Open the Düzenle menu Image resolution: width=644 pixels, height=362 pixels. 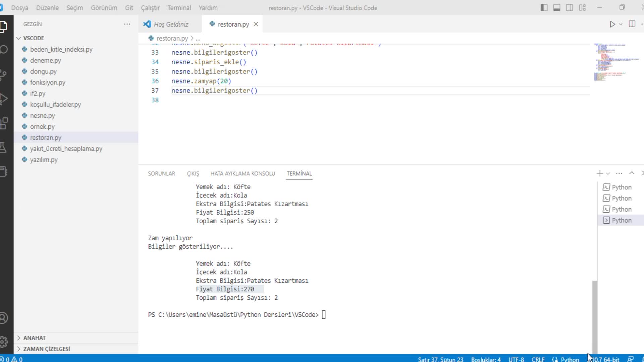[47, 8]
